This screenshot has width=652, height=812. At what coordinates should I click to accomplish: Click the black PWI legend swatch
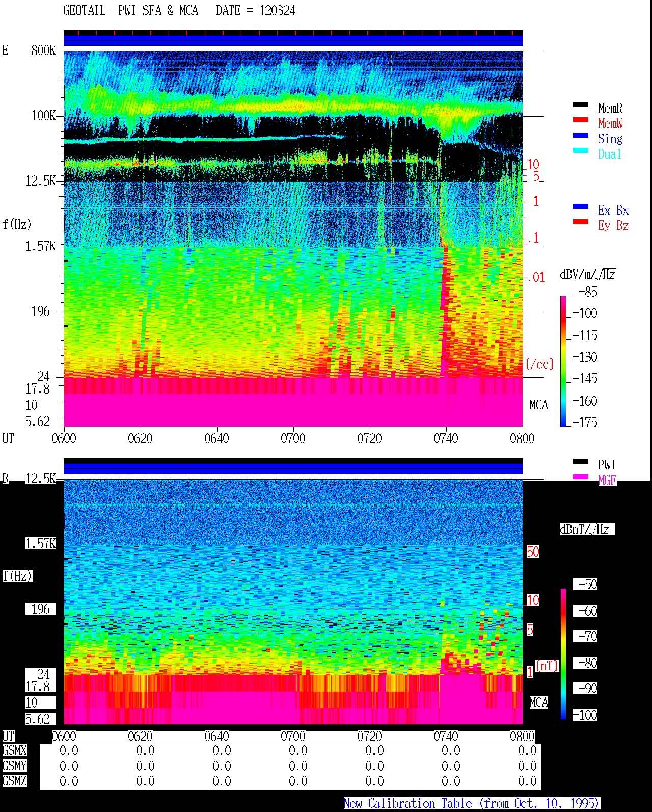581,462
